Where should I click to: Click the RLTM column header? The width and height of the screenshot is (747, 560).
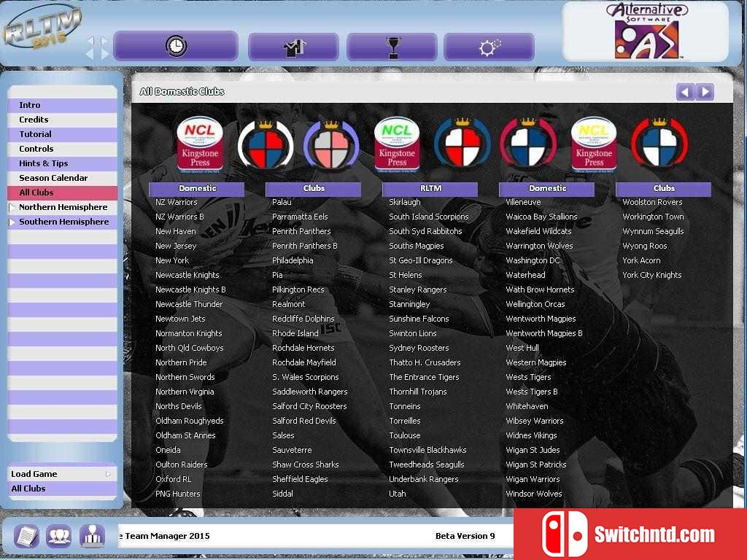(430, 189)
